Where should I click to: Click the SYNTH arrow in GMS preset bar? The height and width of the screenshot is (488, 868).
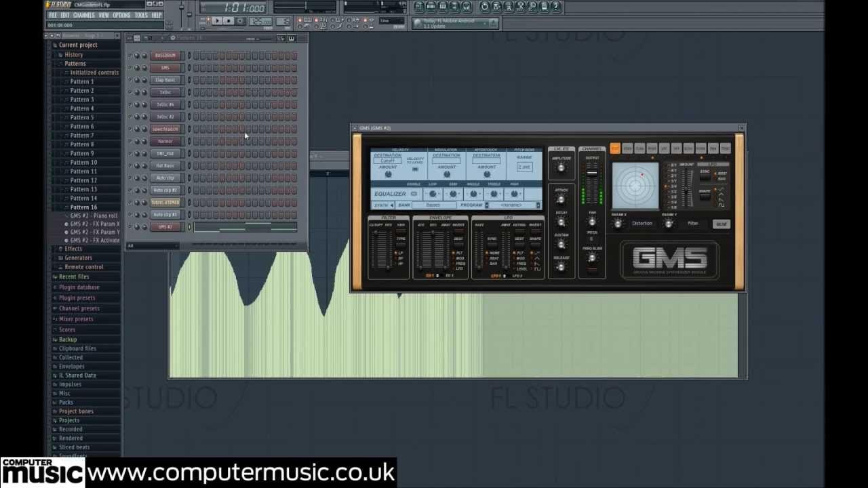coord(392,205)
